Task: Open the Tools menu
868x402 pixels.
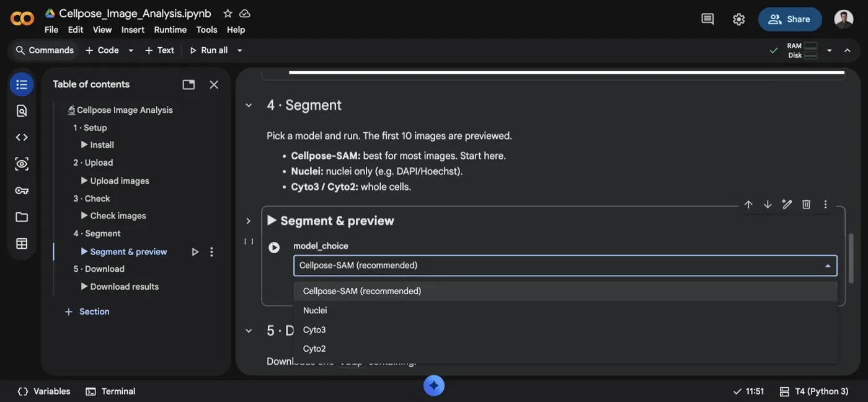Action: pos(206,30)
